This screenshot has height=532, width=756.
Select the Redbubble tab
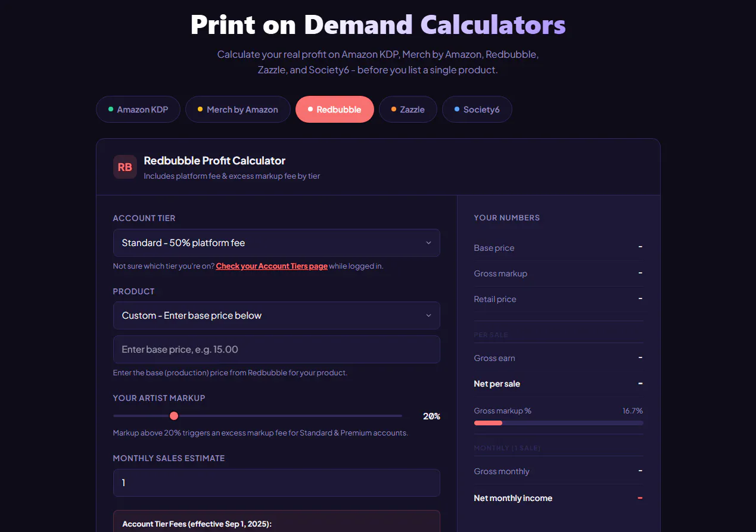(335, 110)
